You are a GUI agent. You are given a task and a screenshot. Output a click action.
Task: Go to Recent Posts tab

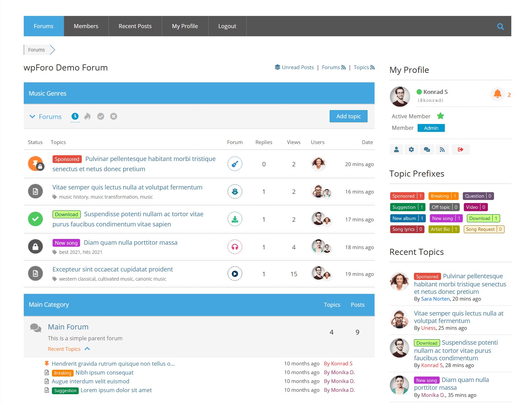click(x=135, y=26)
